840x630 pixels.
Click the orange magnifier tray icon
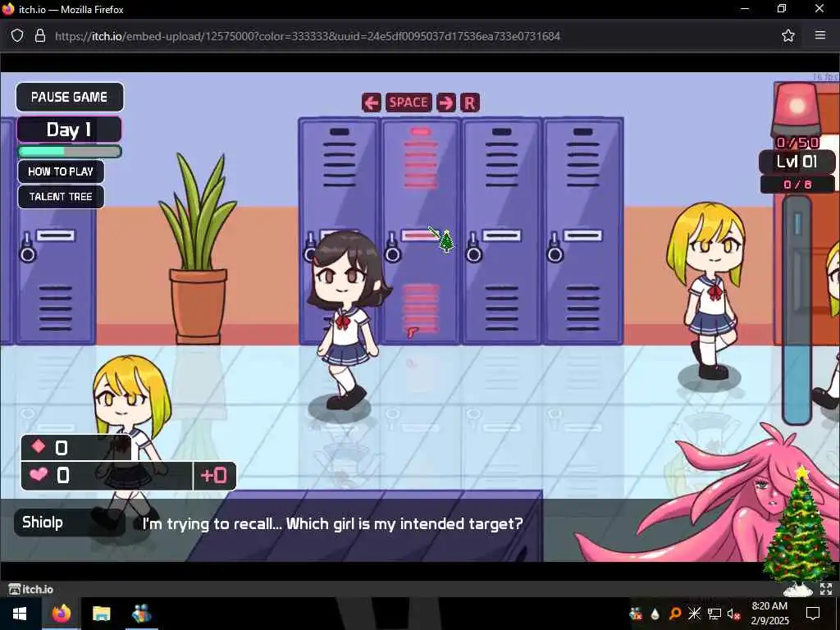tap(675, 614)
